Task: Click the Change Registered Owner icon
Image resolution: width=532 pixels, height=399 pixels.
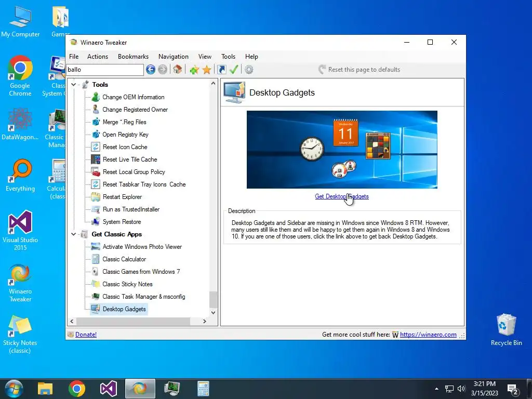Action: [x=96, y=110]
